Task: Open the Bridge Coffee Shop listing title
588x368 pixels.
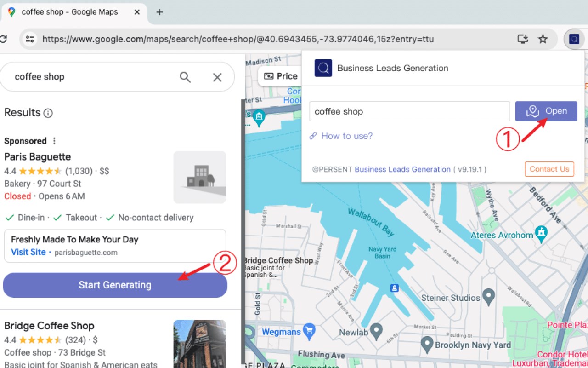Action: (x=49, y=326)
